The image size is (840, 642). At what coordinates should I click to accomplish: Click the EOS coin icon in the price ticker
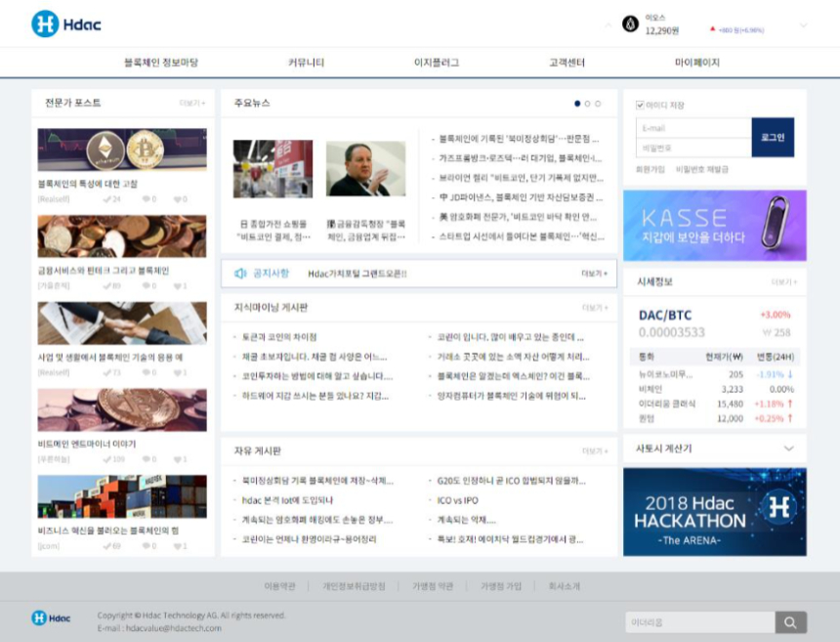coord(628,21)
